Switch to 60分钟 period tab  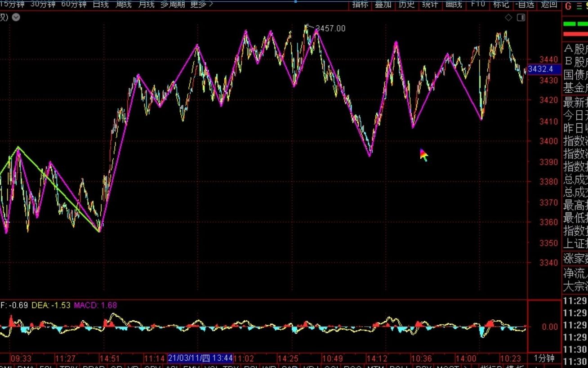74,4
